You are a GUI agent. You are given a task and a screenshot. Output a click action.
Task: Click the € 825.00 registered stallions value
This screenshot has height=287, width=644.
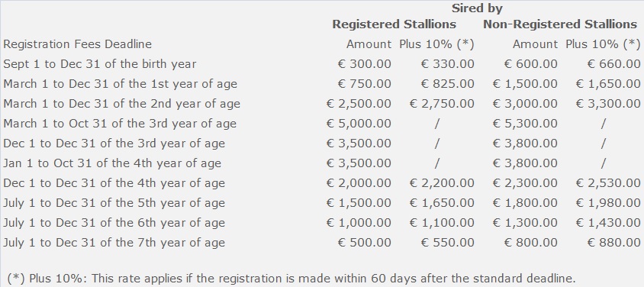pos(447,84)
